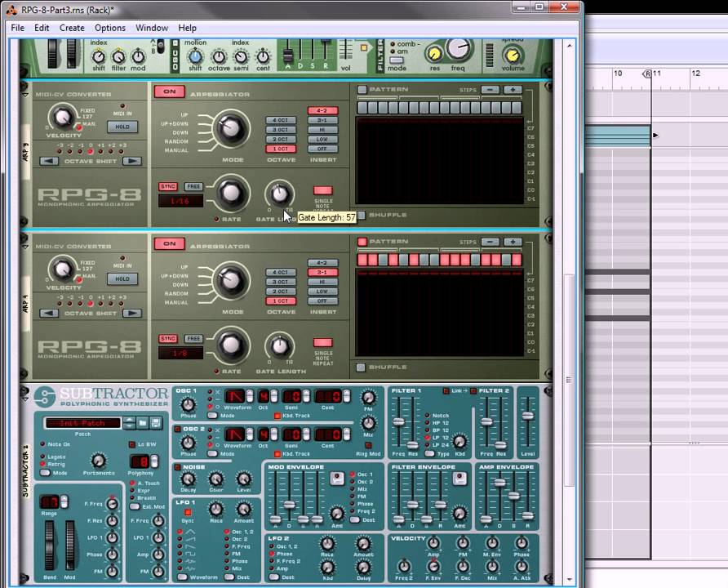Increase pattern steps with plus on ARP 4
This screenshot has width=728, height=588.
(513, 242)
